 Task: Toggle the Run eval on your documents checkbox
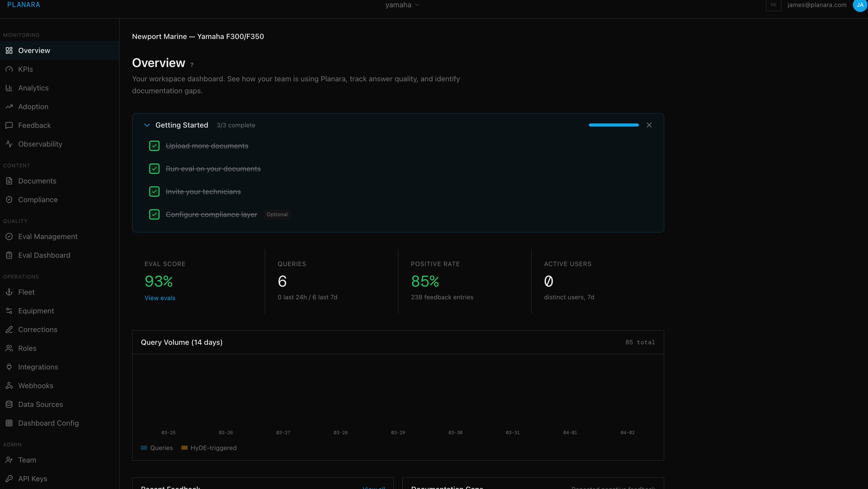(x=154, y=169)
